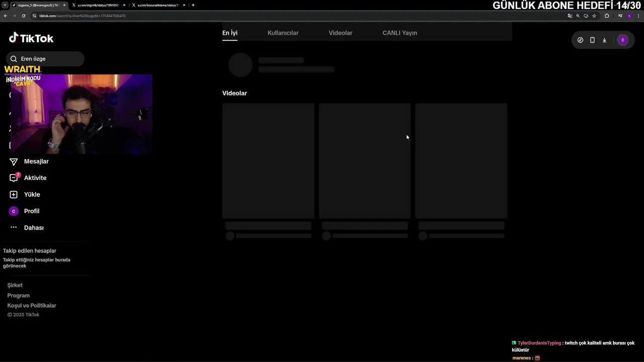
Task: Bookmark this page with the star icon
Action: point(594,16)
